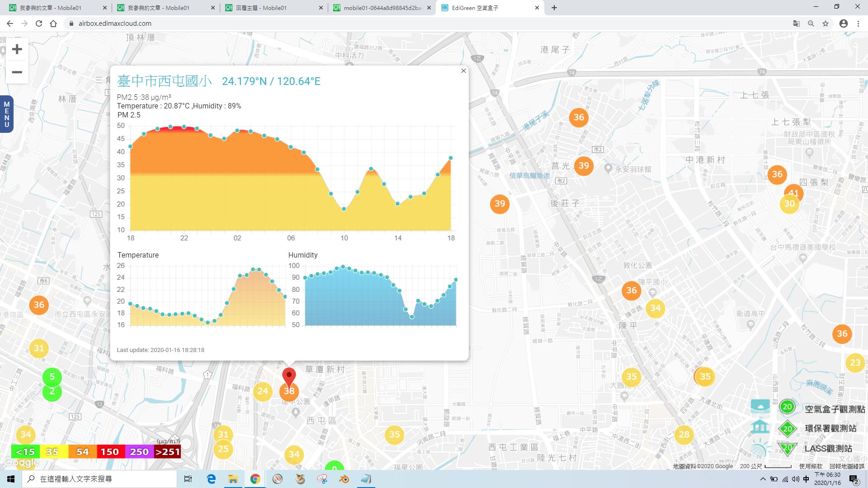Select the orange 38 sensor marker under the pin
The height and width of the screenshot is (488, 868).
289,392
